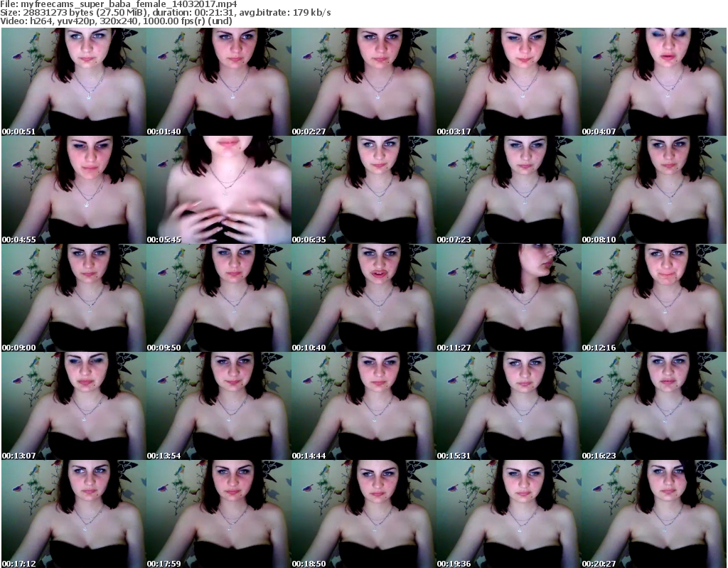The height and width of the screenshot is (568, 728).
Task: Select the thumbnail timestamped 00:17:12
Action: pyautogui.click(x=74, y=514)
